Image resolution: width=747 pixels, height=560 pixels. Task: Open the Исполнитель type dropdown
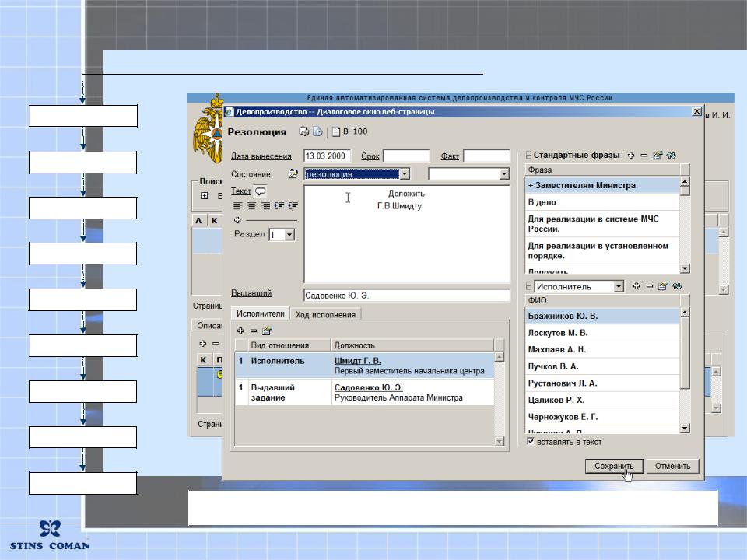[619, 287]
